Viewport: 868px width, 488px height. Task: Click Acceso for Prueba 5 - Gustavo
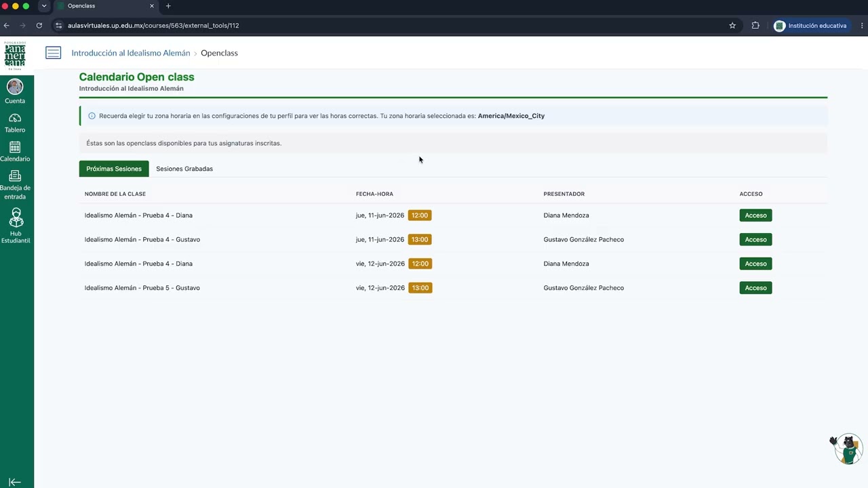(755, 288)
